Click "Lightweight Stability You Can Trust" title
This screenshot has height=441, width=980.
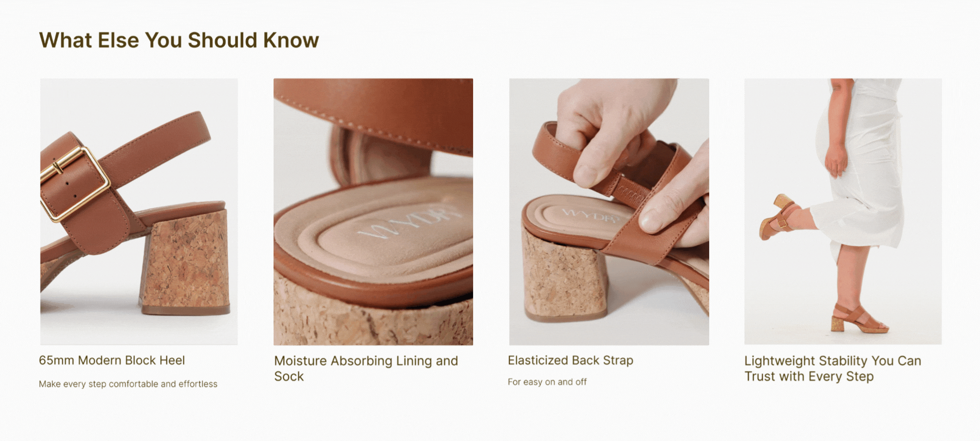(833, 369)
